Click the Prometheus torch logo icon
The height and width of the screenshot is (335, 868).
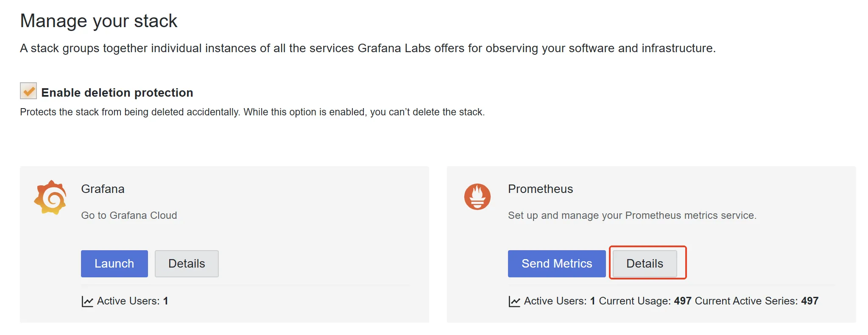point(477,197)
